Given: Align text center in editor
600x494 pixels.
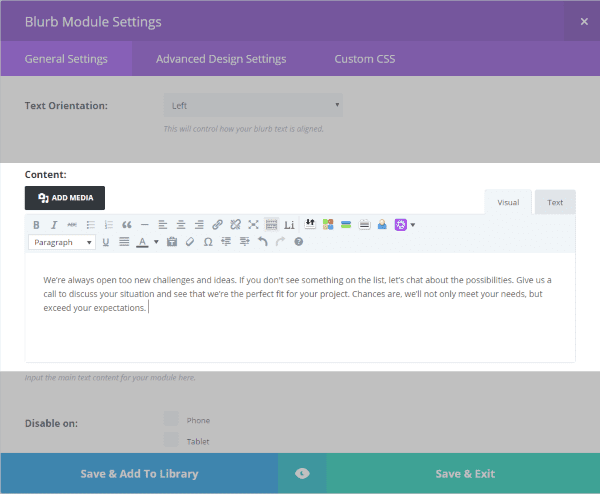Looking at the screenshot, I should click(x=181, y=225).
